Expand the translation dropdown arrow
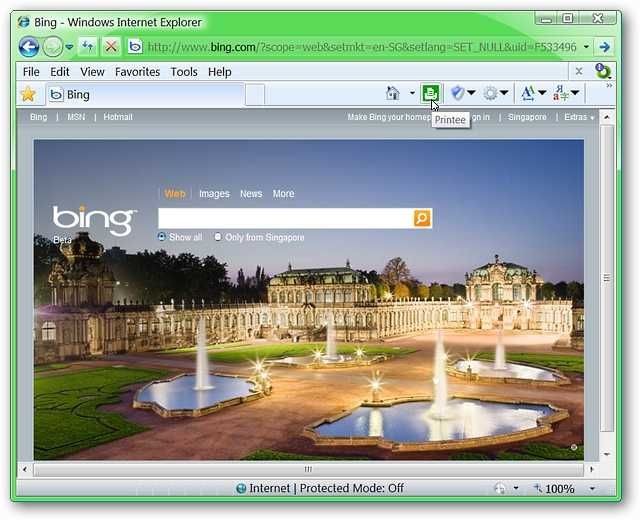The height and width of the screenshot is (520, 640). point(575,93)
